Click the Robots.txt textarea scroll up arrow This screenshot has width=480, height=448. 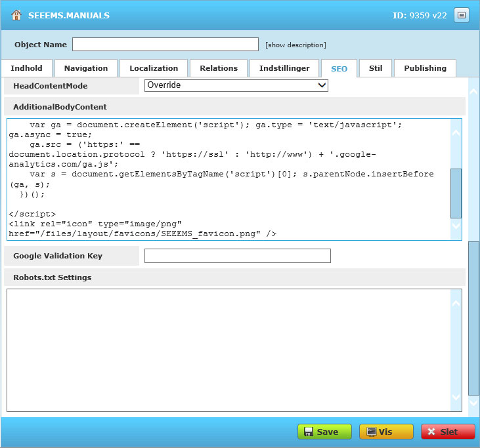point(456,303)
